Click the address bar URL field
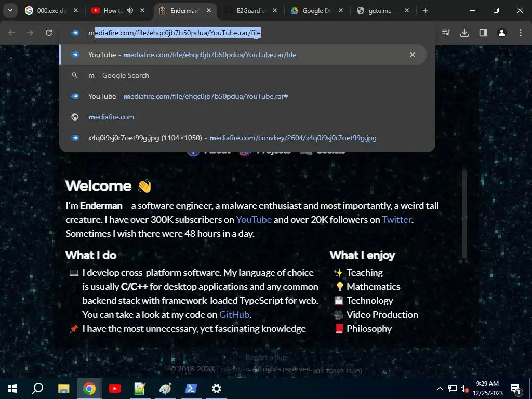This screenshot has height=399, width=532. 247,33
